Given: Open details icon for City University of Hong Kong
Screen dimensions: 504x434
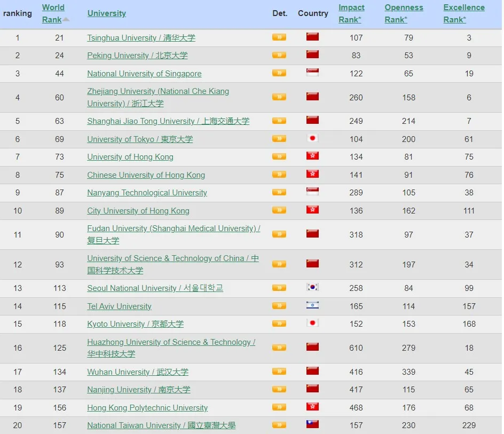Looking at the screenshot, I should [279, 210].
